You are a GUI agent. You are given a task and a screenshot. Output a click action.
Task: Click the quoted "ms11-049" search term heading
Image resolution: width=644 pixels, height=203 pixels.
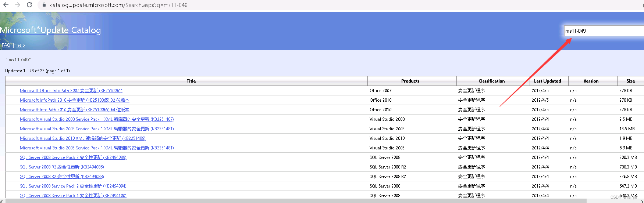(19, 59)
